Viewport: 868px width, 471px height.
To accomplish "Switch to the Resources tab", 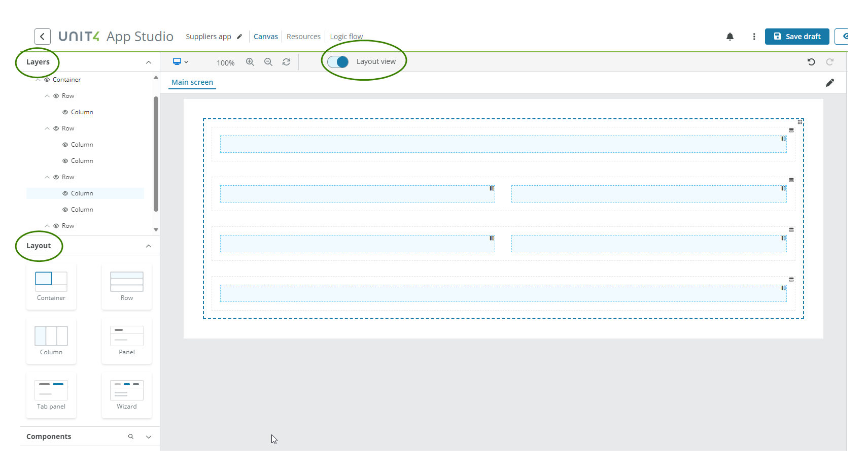I will 303,36.
